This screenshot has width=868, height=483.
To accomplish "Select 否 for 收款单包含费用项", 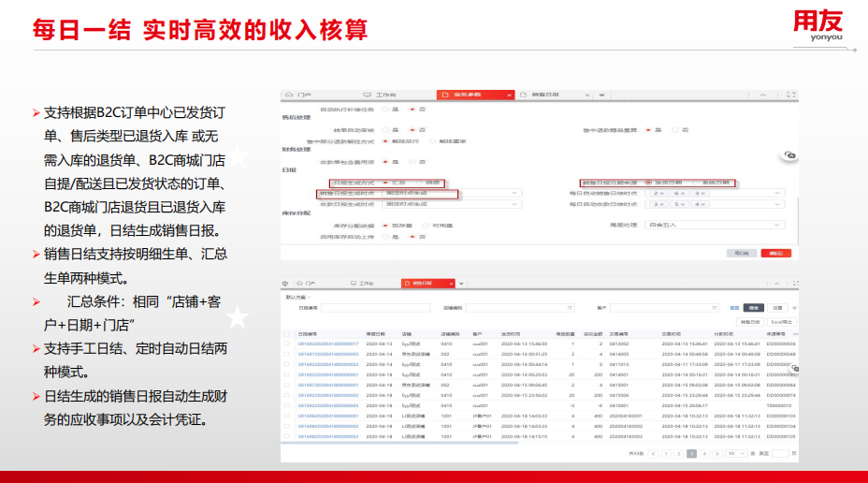I will [412, 162].
